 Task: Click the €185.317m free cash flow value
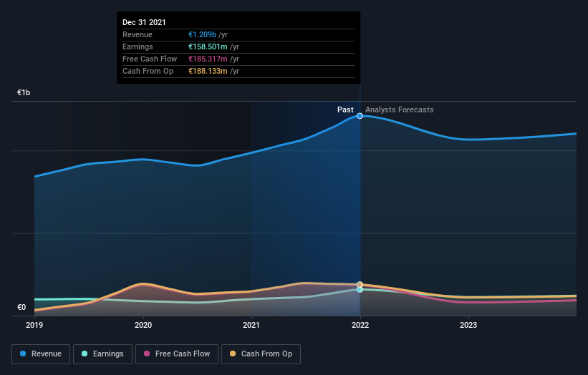[x=208, y=59]
